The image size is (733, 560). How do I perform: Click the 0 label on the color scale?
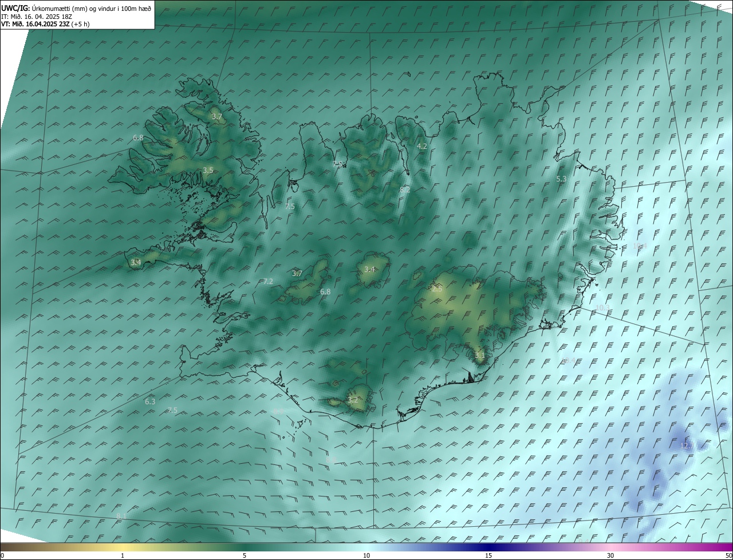tap(2, 555)
